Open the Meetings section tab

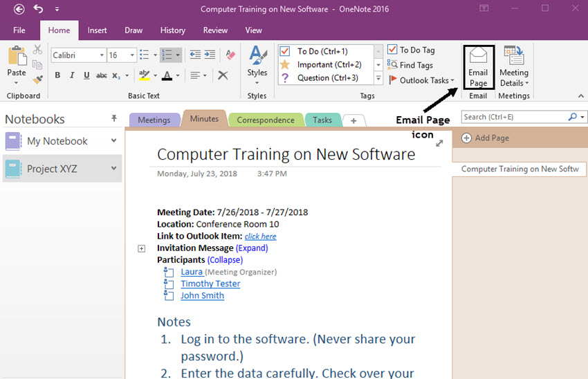[154, 120]
